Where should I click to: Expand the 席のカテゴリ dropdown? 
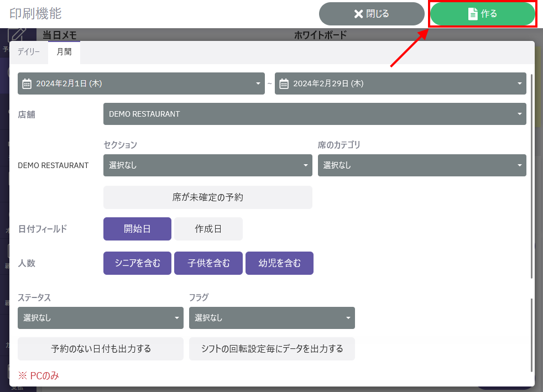[421, 165]
